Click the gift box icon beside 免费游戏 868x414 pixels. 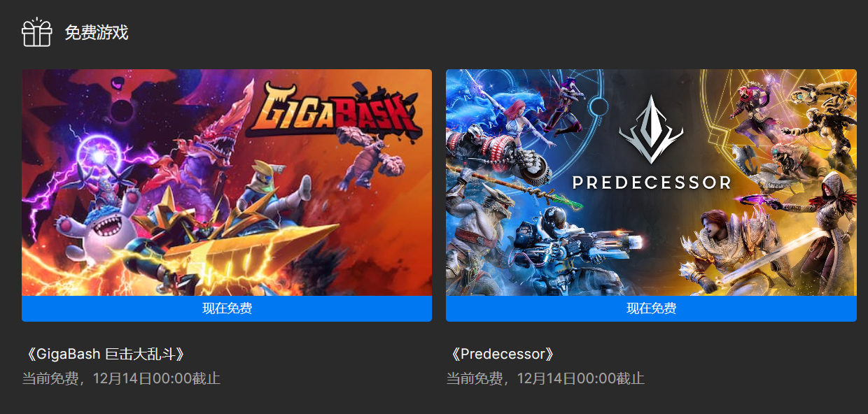(37, 32)
